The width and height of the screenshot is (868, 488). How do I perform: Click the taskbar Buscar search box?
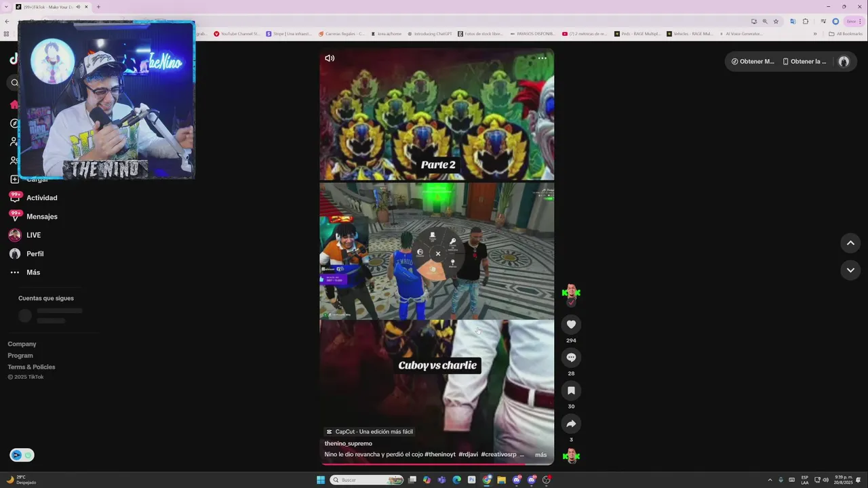[367, 480]
